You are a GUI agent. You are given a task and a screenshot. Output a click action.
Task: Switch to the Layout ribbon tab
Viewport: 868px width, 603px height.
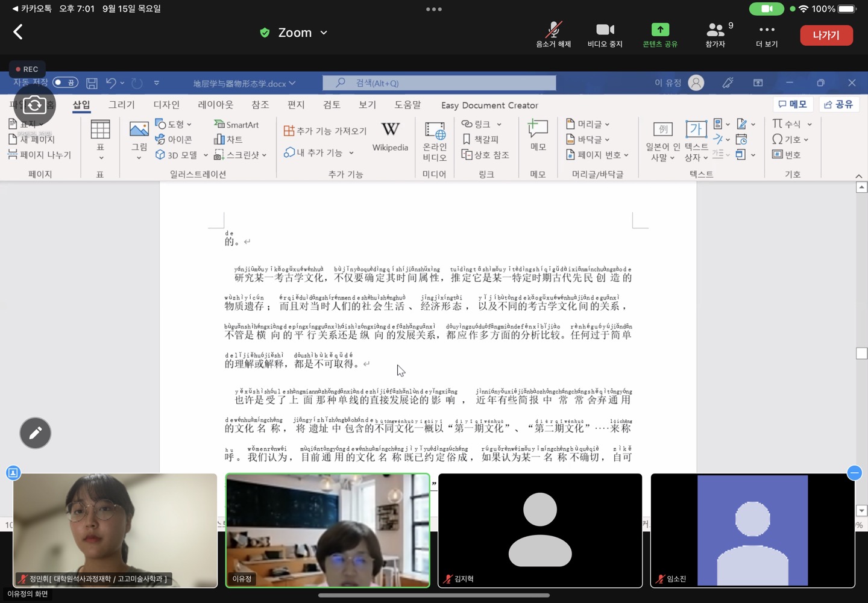click(215, 105)
